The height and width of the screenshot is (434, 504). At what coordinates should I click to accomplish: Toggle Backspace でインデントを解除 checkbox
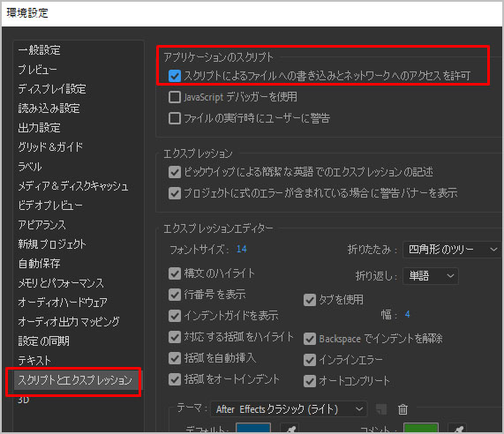(x=310, y=339)
